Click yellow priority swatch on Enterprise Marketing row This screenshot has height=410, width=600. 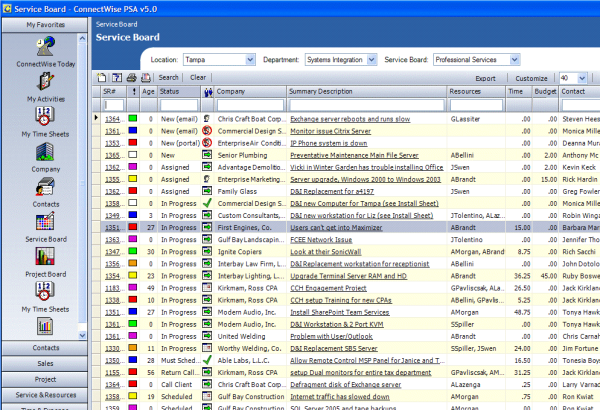pyautogui.click(x=132, y=179)
